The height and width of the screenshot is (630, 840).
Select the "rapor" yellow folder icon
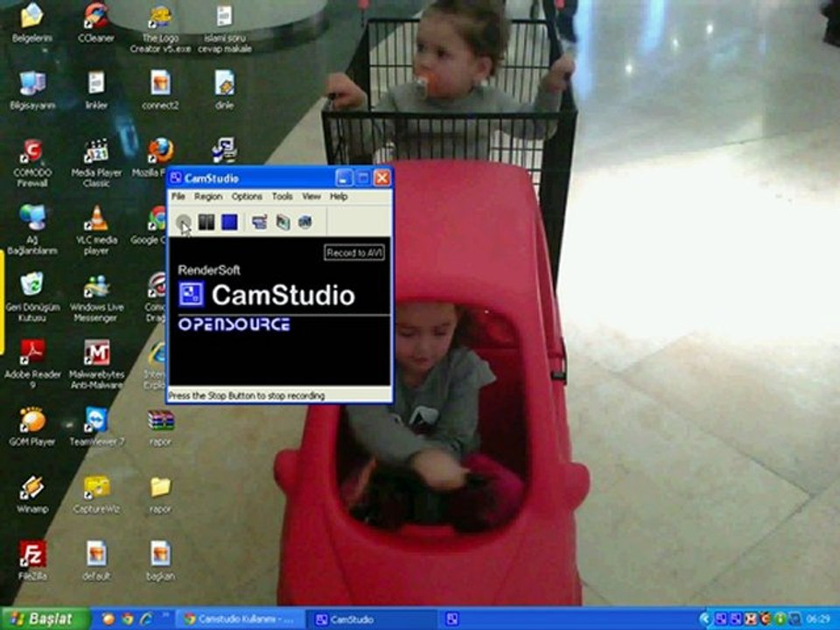click(160, 493)
